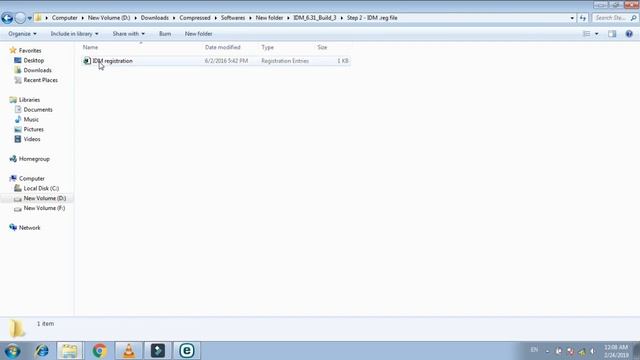Open the ESET icon on taskbar

coord(187,351)
